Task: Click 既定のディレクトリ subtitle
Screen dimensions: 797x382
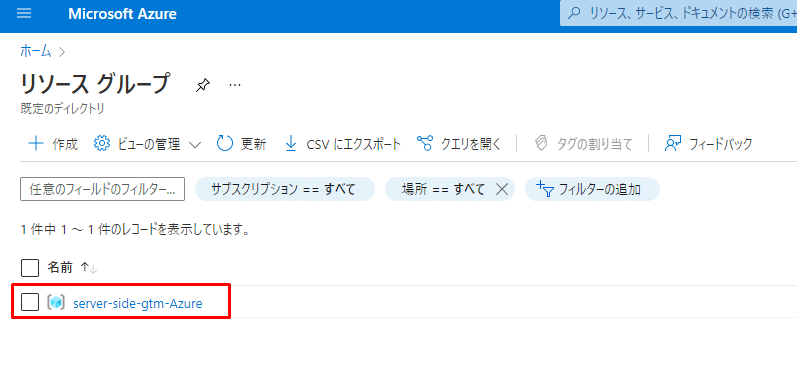Action: (63, 109)
